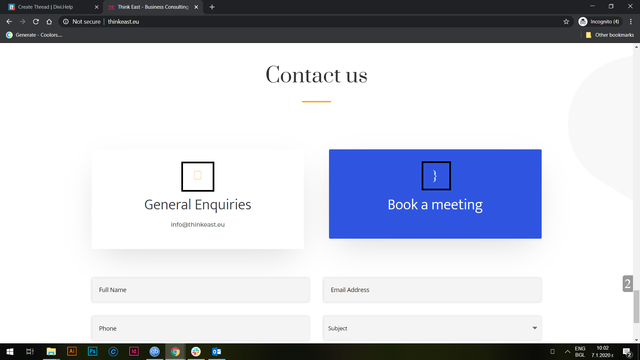Open Outlook from the taskbar
The width and height of the screenshot is (640, 360).
click(217, 351)
